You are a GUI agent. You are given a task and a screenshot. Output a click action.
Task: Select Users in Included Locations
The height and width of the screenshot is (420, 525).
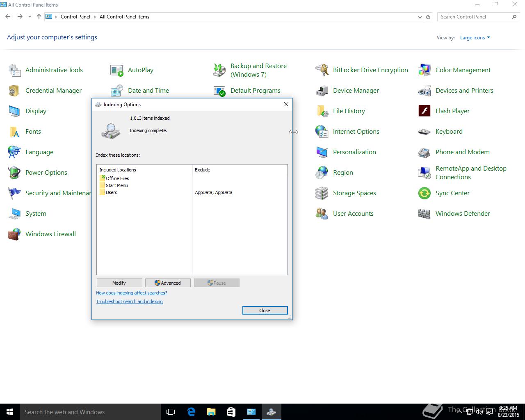tap(109, 192)
